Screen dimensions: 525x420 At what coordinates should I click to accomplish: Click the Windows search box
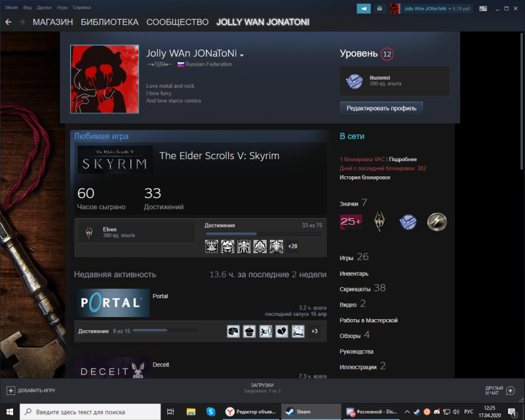coord(90,411)
